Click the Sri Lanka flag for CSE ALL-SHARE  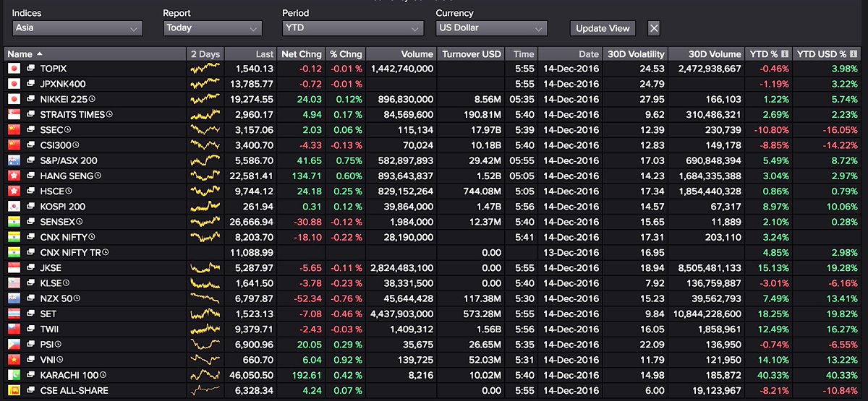pyautogui.click(x=12, y=390)
